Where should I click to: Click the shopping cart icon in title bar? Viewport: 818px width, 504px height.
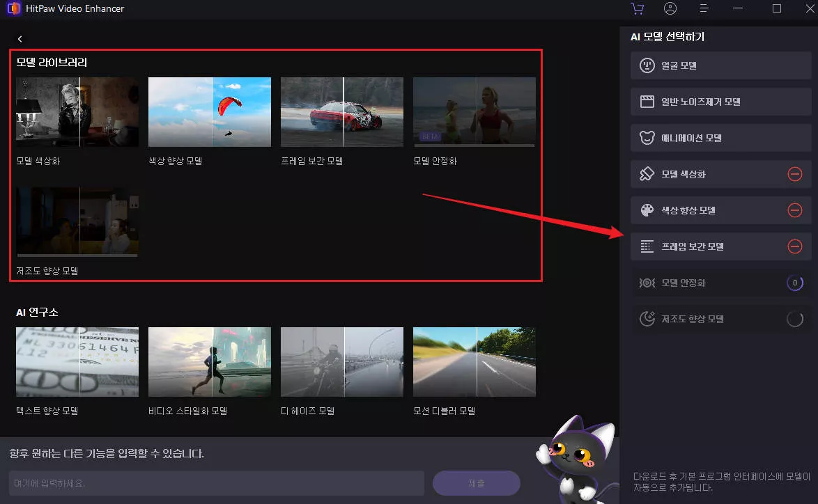coord(636,9)
